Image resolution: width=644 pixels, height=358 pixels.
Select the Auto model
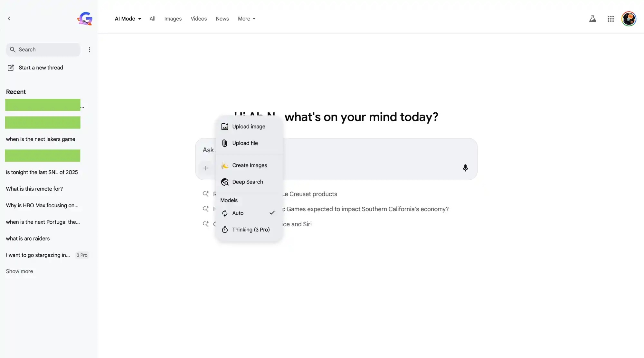(x=238, y=213)
